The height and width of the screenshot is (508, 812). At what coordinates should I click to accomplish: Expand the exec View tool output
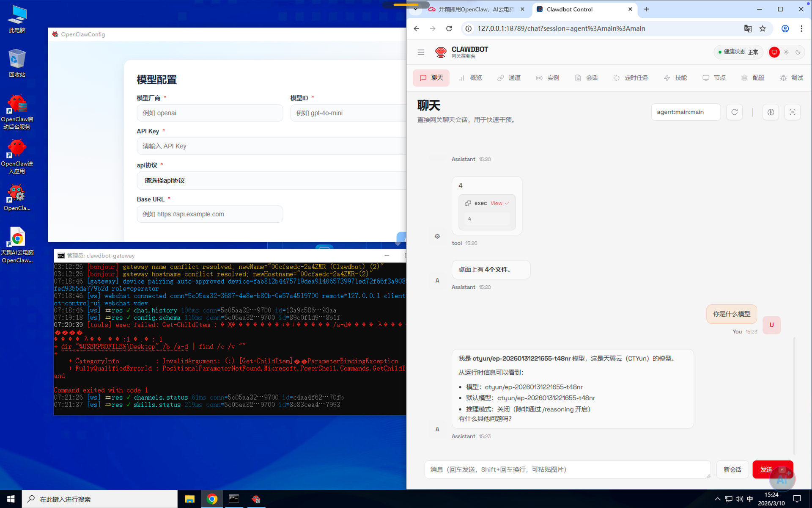499,203
